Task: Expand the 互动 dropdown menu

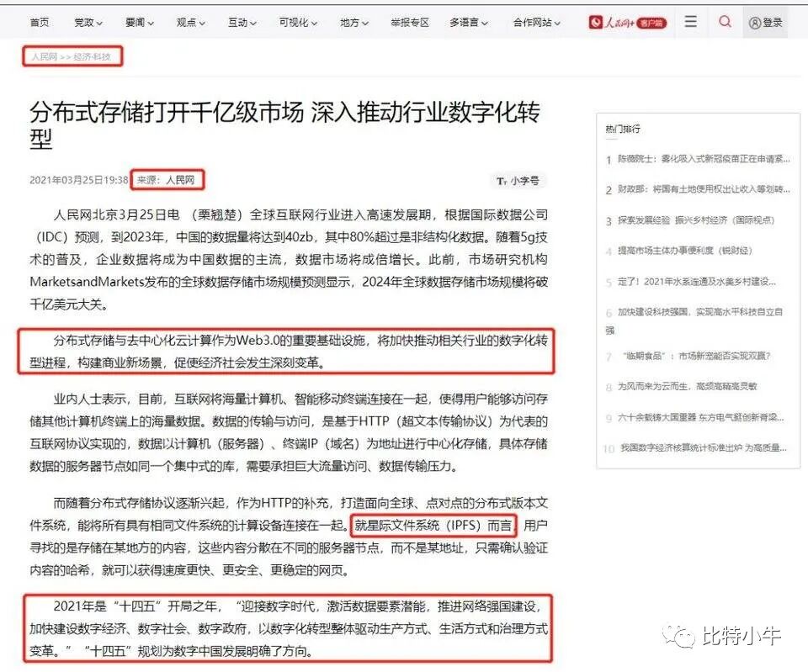Action: click(242, 22)
